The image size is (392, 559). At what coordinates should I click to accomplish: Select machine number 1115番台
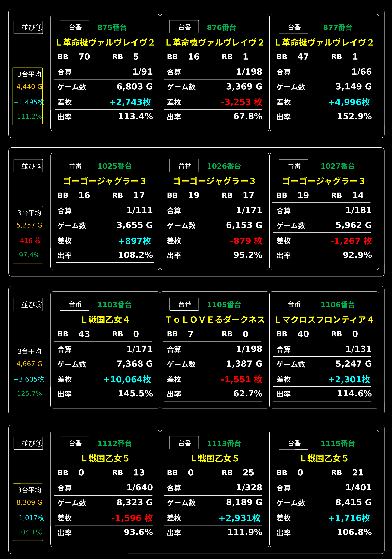click(338, 443)
